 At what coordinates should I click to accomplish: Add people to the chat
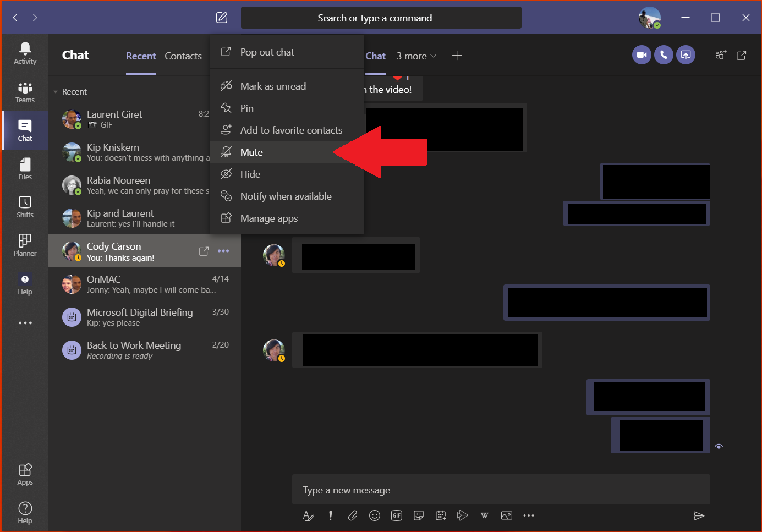coord(721,55)
